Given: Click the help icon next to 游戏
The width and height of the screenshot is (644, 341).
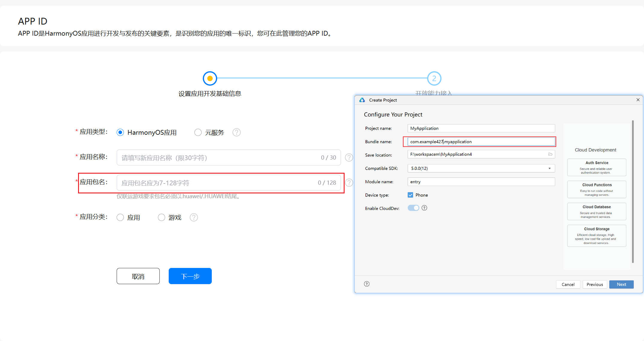Looking at the screenshot, I should point(194,217).
